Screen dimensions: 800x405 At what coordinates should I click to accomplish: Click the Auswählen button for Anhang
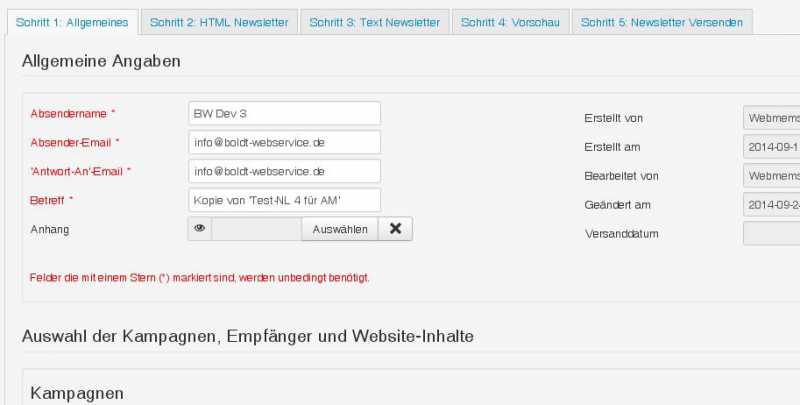point(340,229)
